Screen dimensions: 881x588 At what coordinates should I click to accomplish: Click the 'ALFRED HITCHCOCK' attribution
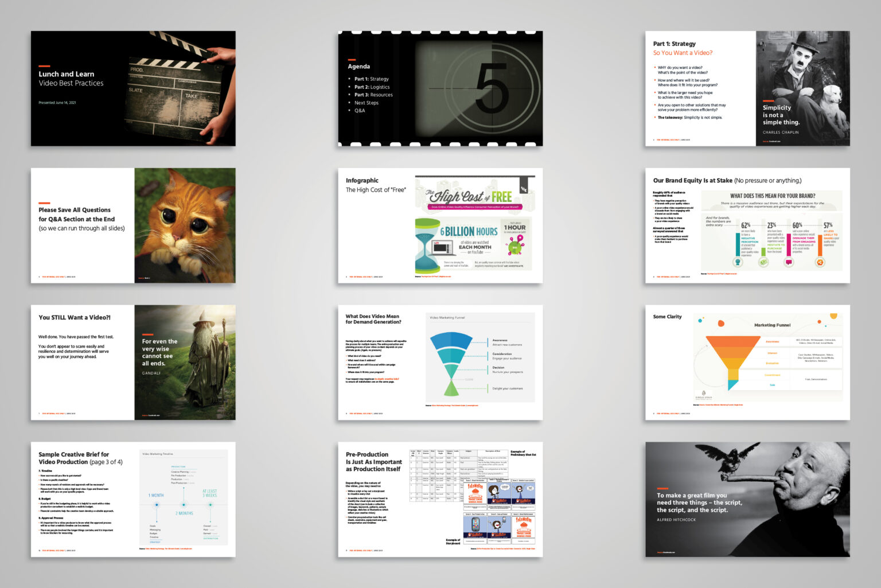(x=676, y=520)
